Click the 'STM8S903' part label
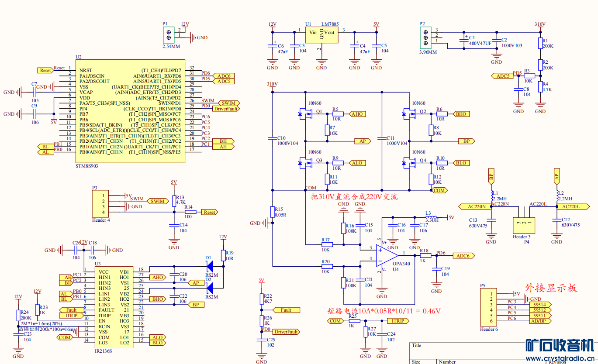 click(x=87, y=166)
